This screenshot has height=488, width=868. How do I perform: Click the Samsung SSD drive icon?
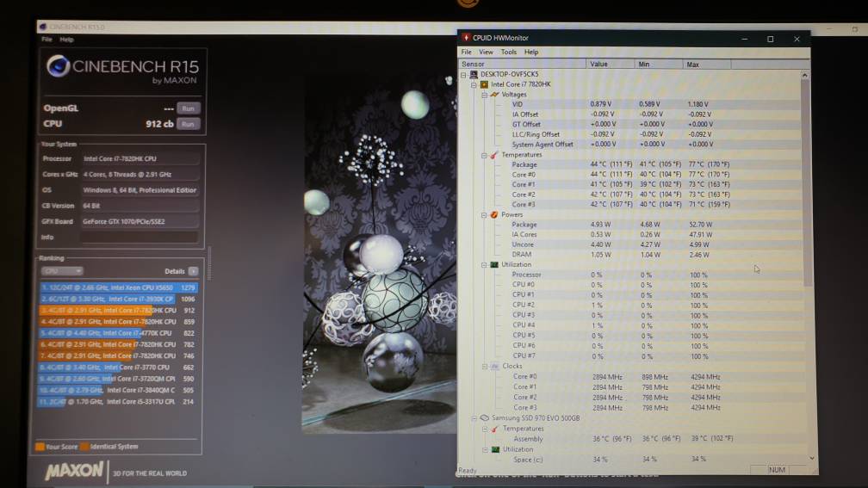coord(484,418)
